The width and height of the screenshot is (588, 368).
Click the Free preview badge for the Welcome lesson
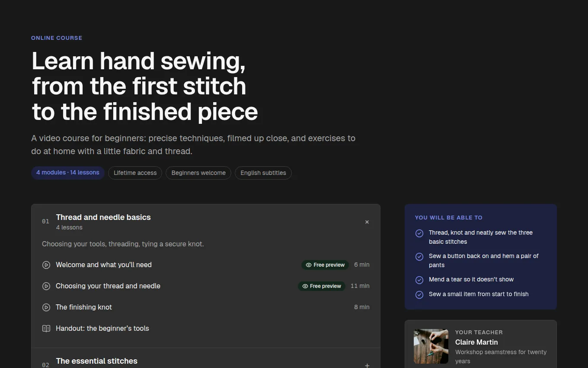point(325,265)
